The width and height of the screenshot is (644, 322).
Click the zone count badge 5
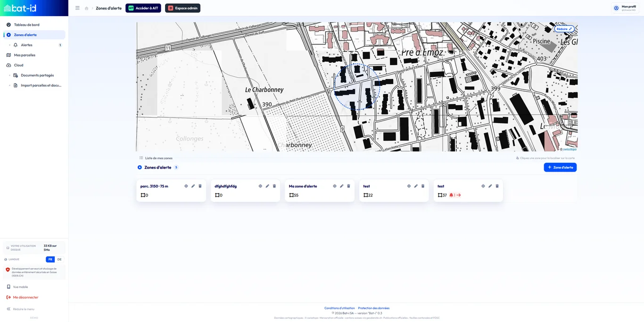pyautogui.click(x=176, y=167)
